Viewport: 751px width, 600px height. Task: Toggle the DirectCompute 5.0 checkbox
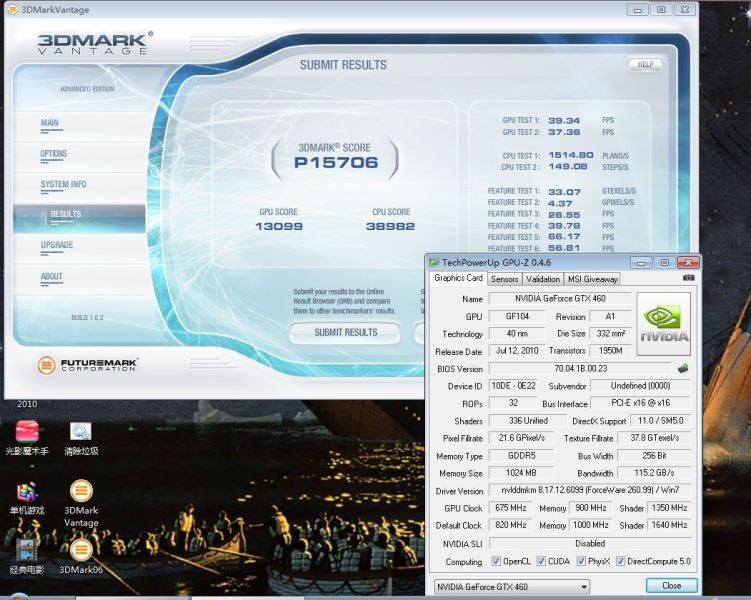tap(621, 562)
